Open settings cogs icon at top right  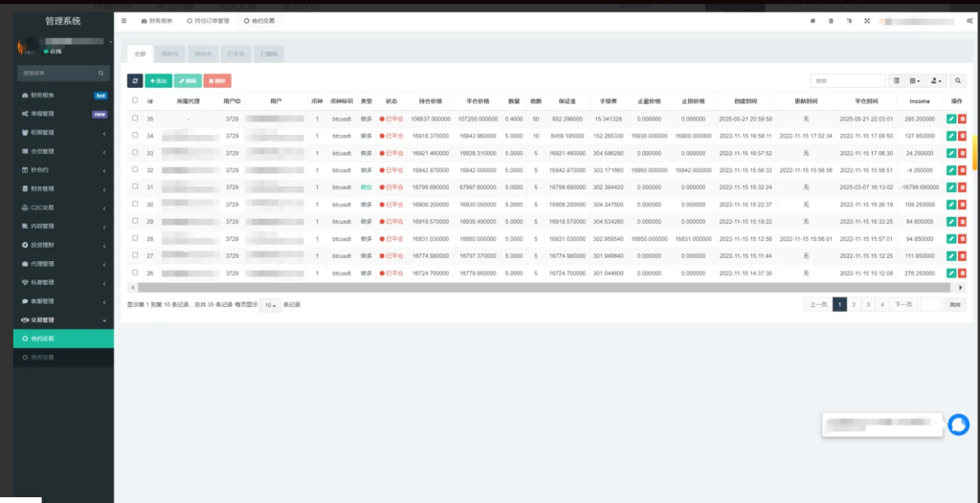tap(969, 21)
